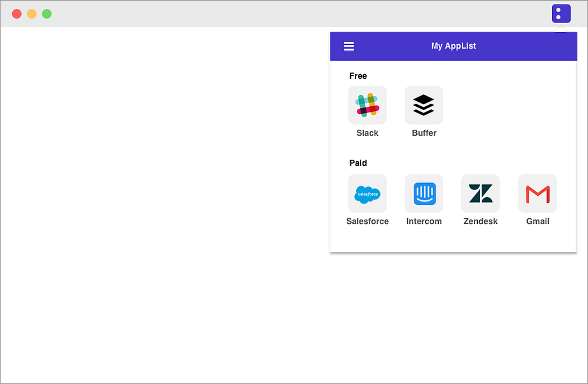Launch the Buffer app icon
588x384 pixels.
click(x=424, y=104)
